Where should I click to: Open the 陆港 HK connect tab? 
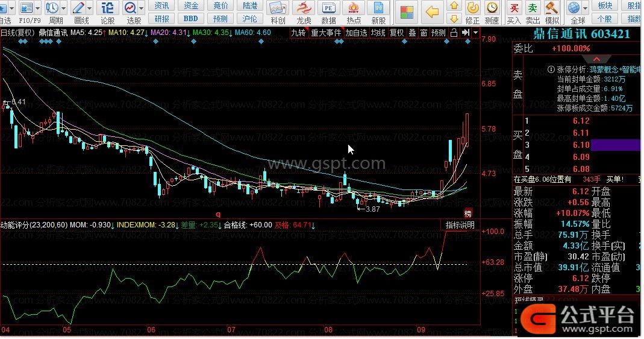pyautogui.click(x=250, y=6)
